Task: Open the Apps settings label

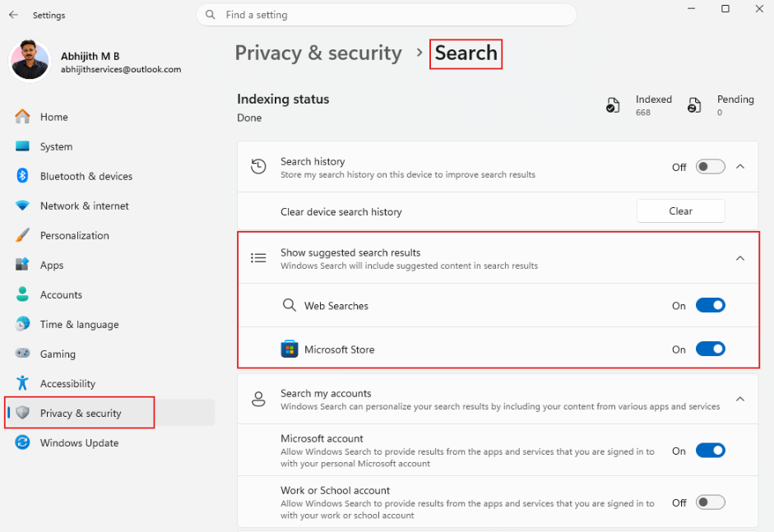Action: click(x=52, y=265)
